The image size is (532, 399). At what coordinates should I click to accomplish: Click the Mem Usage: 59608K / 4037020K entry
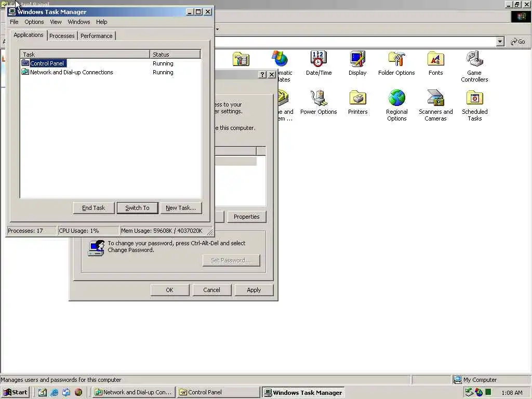pyautogui.click(x=163, y=231)
